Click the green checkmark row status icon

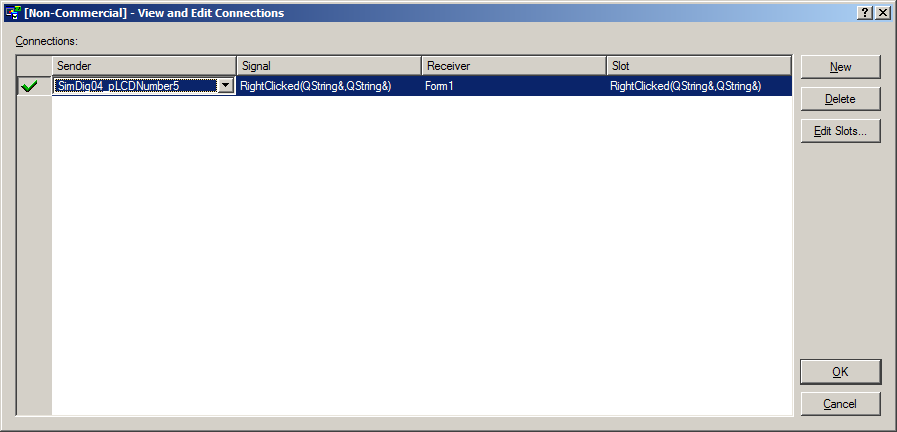coord(29,86)
